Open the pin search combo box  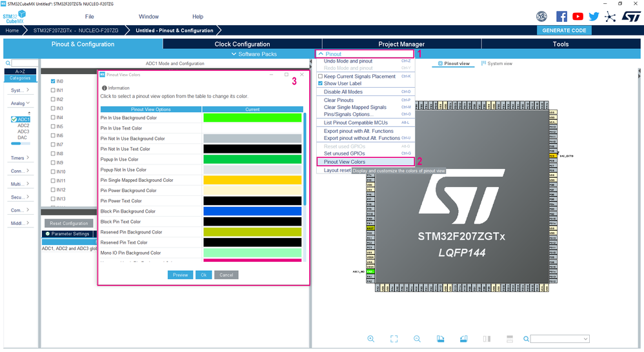[560, 339]
